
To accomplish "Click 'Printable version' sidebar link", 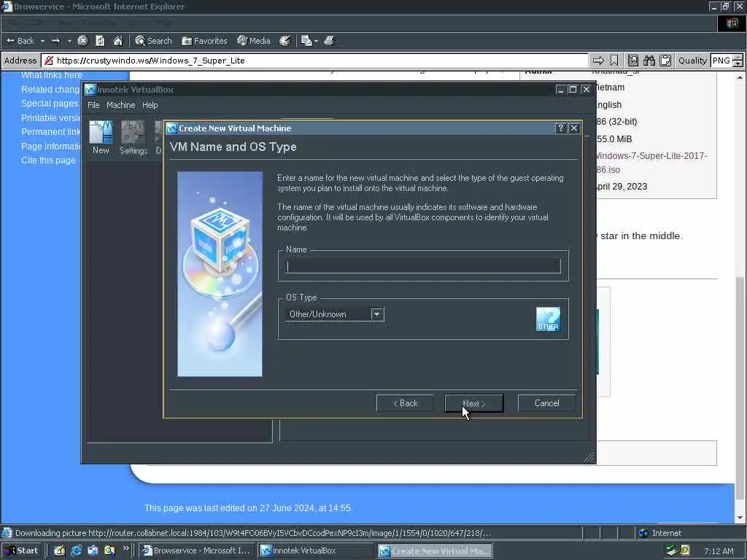I will [x=50, y=117].
